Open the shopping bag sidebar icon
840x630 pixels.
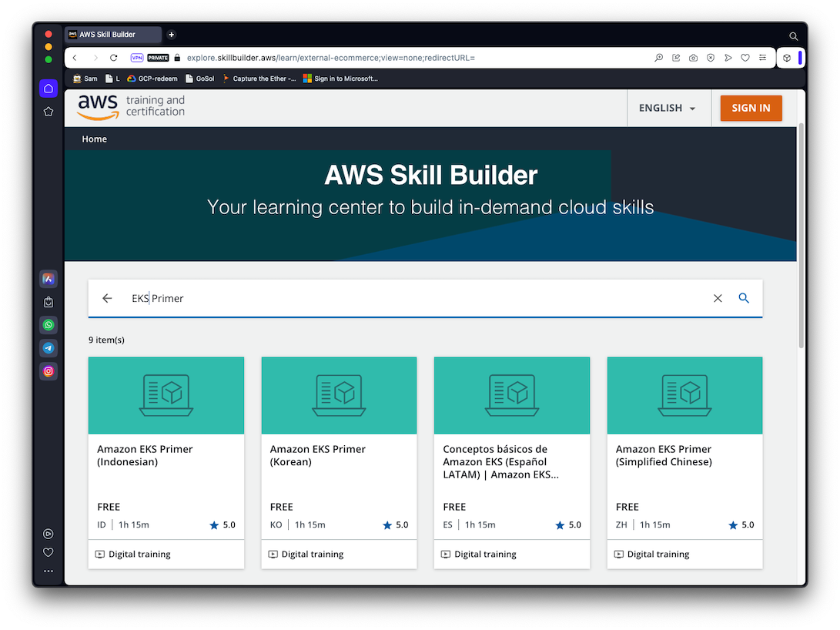point(49,302)
